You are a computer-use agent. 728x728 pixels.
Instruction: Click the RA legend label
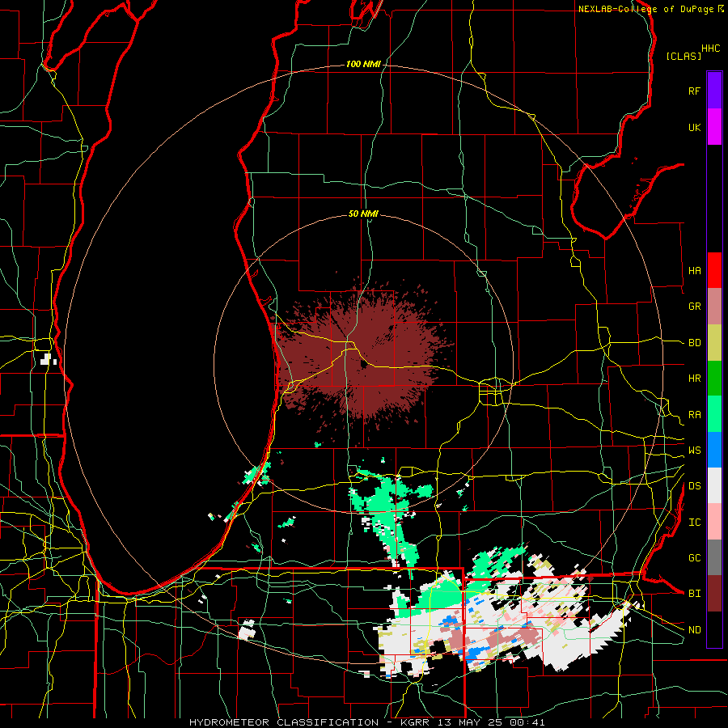coord(695,414)
